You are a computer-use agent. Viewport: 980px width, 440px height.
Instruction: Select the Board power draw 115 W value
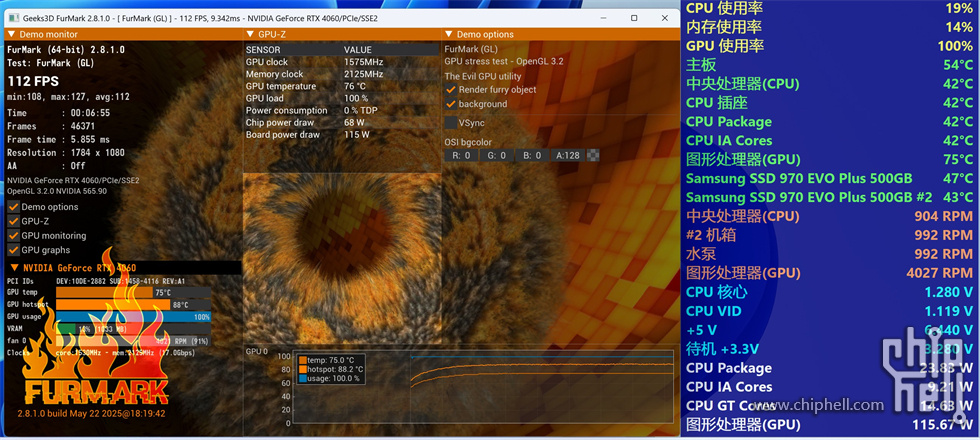point(357,134)
